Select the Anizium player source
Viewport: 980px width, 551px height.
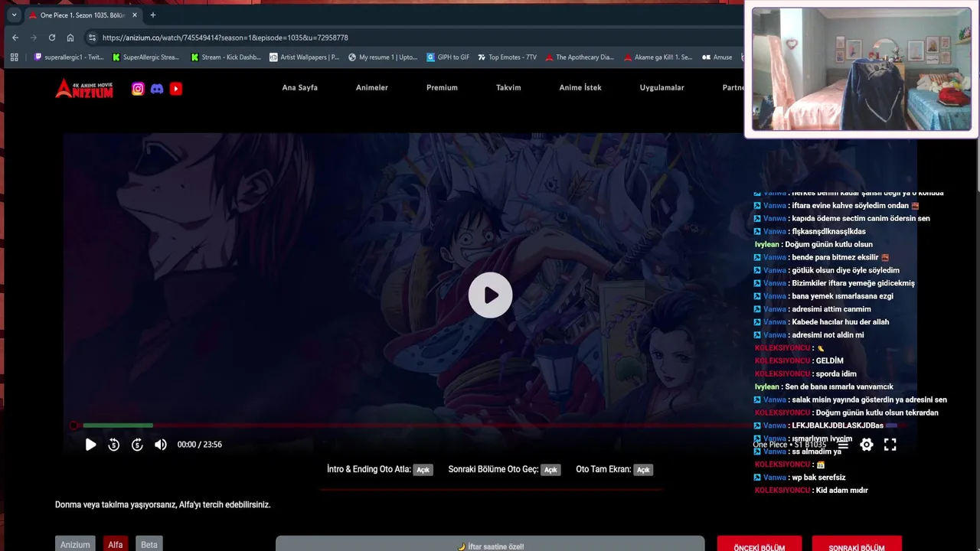pyautogui.click(x=75, y=544)
